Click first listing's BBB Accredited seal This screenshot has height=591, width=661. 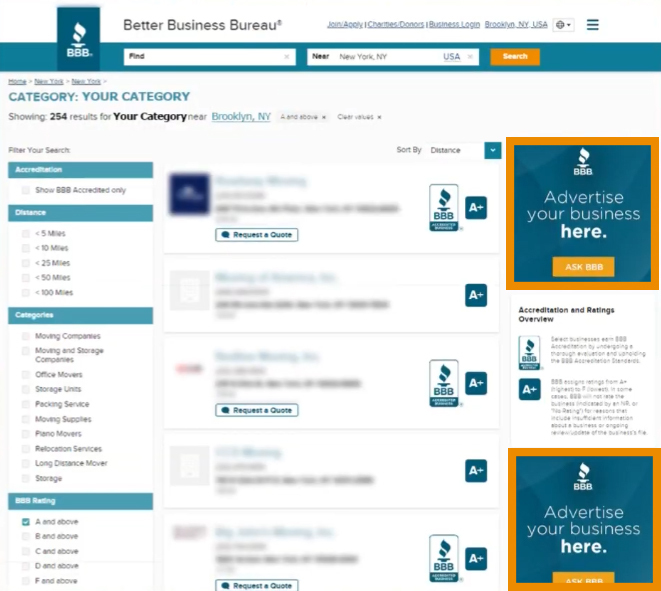click(x=444, y=208)
